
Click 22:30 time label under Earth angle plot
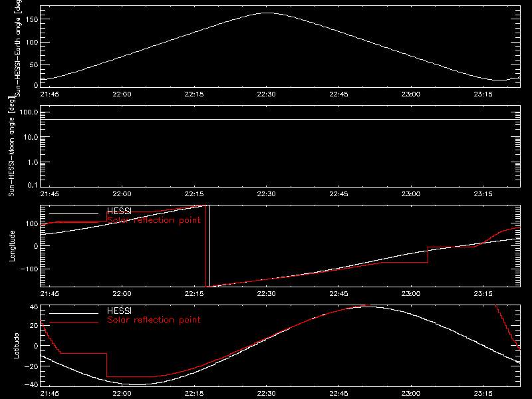pos(267,94)
